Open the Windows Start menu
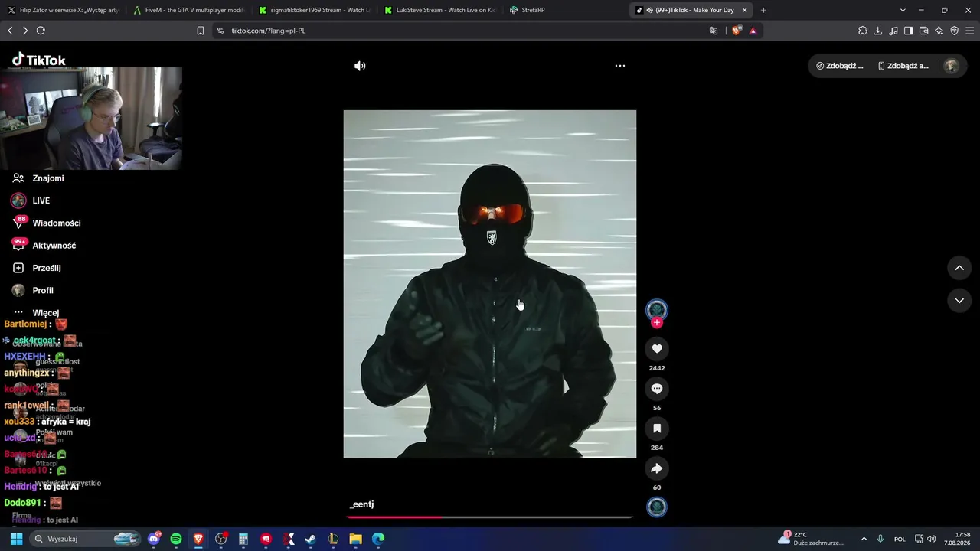 [x=16, y=539]
